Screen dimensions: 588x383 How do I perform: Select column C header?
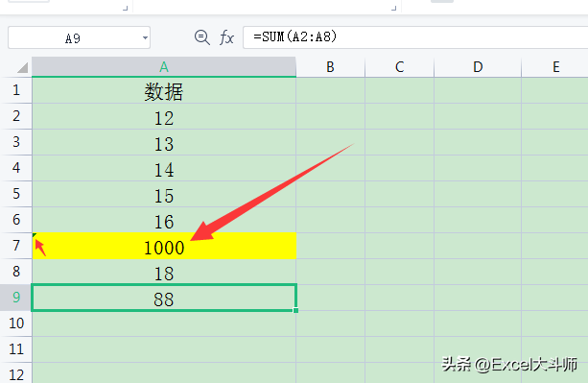click(399, 67)
